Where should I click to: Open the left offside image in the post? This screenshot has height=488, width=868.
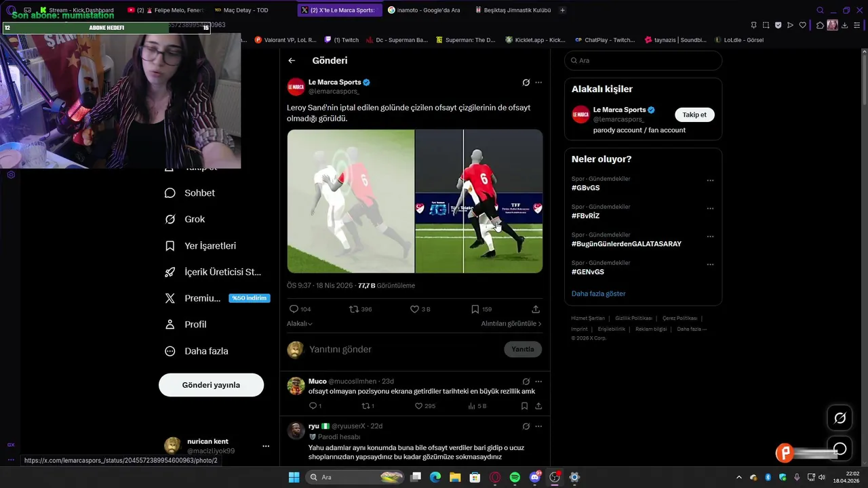pos(351,201)
